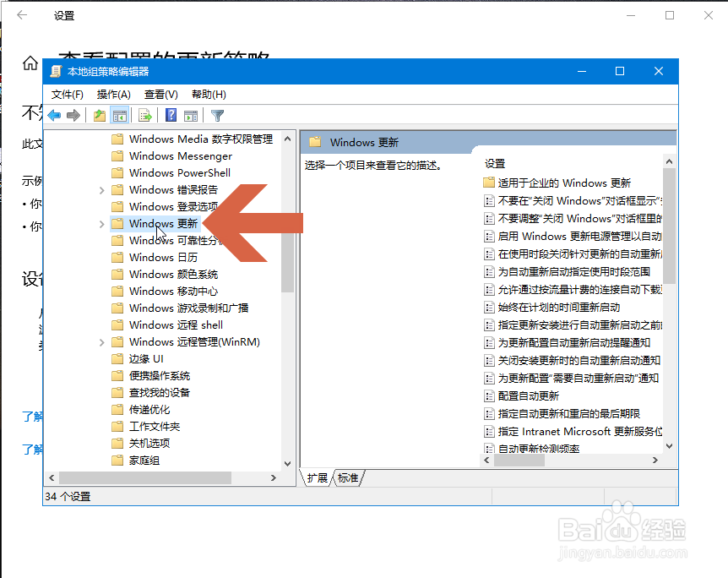Switch to the 扩展 tab

tap(318, 477)
